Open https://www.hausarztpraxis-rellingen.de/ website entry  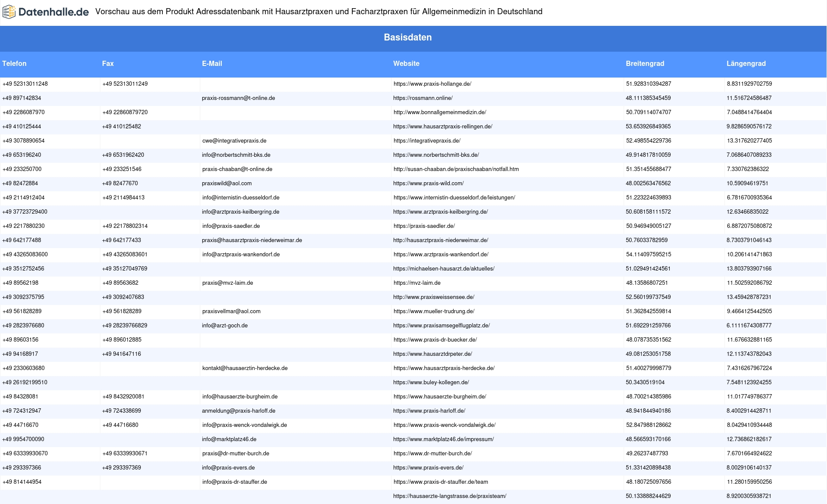(443, 127)
